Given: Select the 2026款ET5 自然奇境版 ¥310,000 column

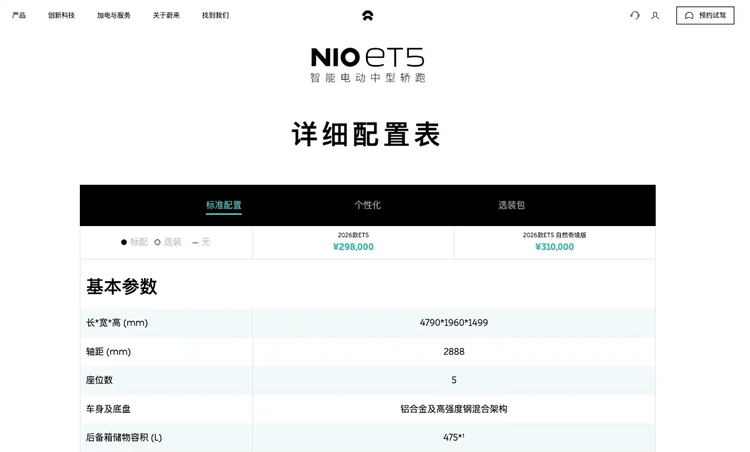Looking at the screenshot, I should (x=554, y=242).
